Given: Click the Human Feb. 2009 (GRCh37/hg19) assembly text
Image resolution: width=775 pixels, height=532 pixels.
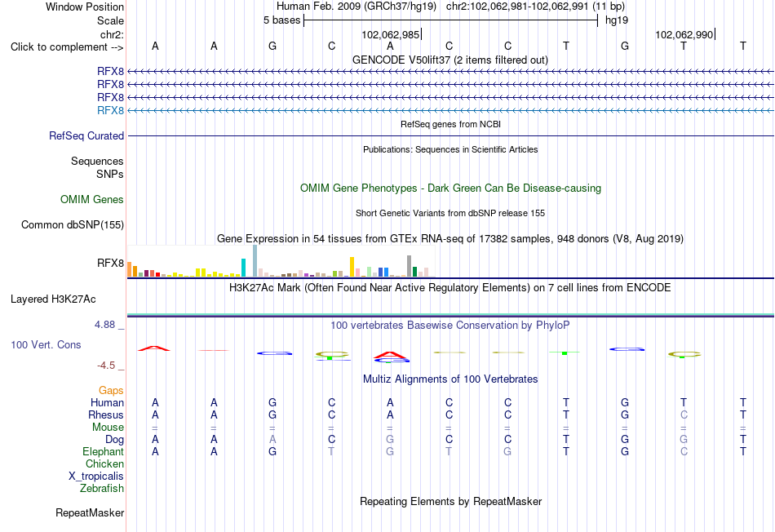Looking at the screenshot, I should click(x=356, y=7).
